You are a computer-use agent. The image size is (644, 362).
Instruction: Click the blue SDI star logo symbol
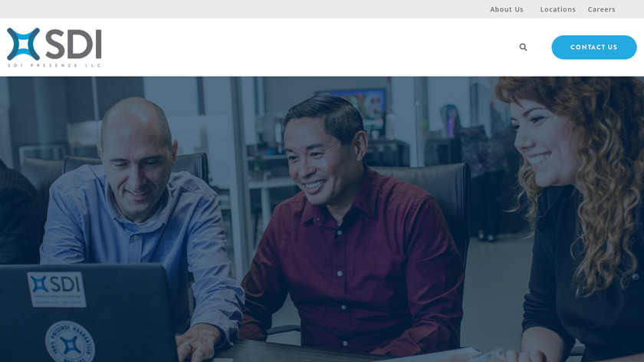24,44
